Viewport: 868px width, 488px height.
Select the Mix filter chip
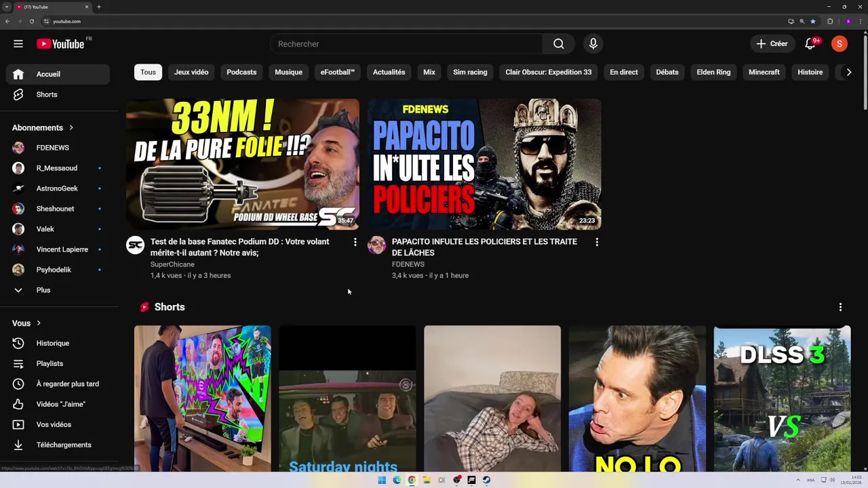click(x=429, y=72)
